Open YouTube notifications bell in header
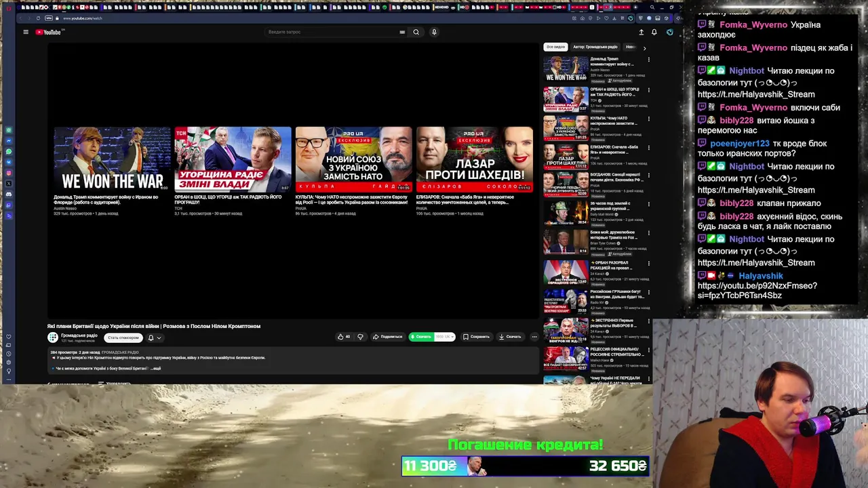 (x=654, y=32)
